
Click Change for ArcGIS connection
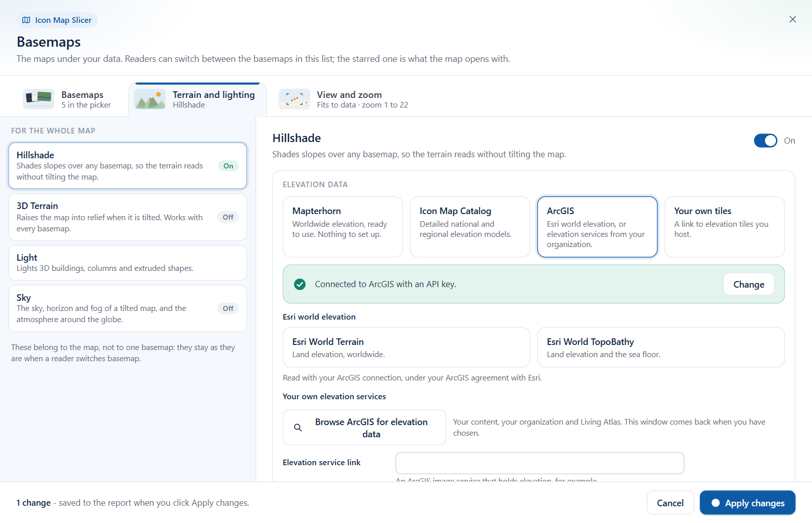(749, 284)
